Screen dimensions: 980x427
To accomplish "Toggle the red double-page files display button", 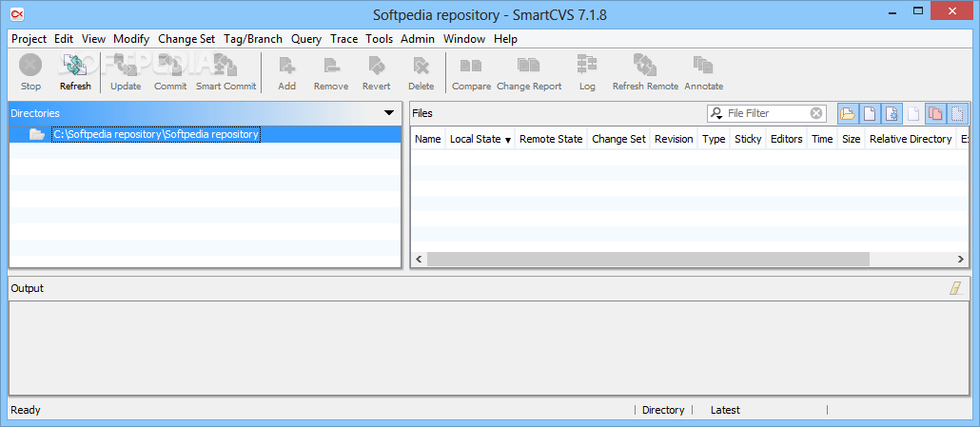I will pyautogui.click(x=935, y=113).
